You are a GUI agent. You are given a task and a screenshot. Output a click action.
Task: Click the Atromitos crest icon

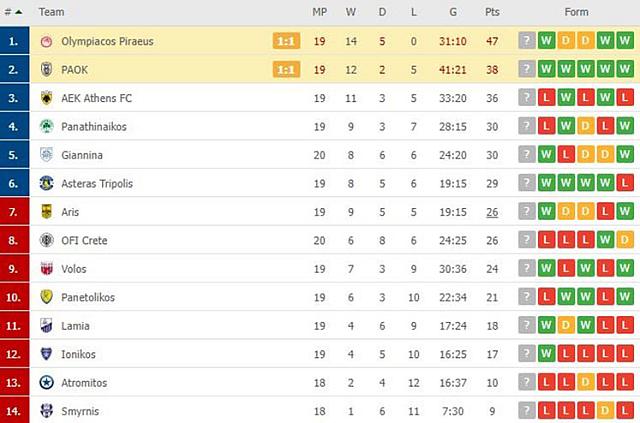[46, 383]
